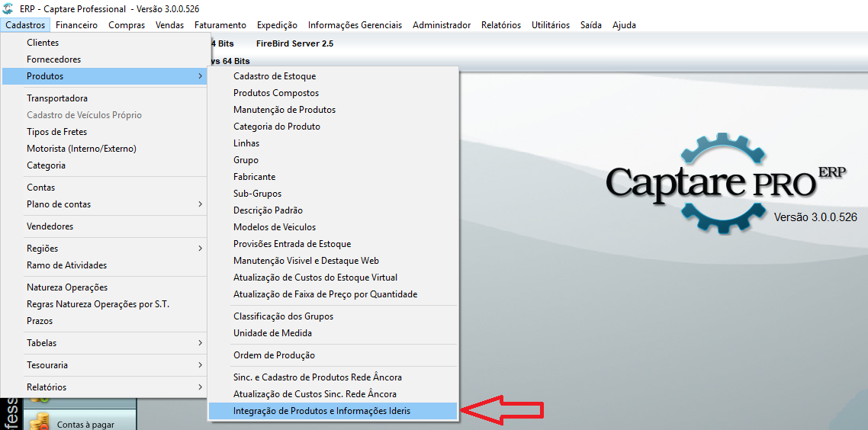
Task: Expand the Produtos submenu arrow
Action: 200,75
